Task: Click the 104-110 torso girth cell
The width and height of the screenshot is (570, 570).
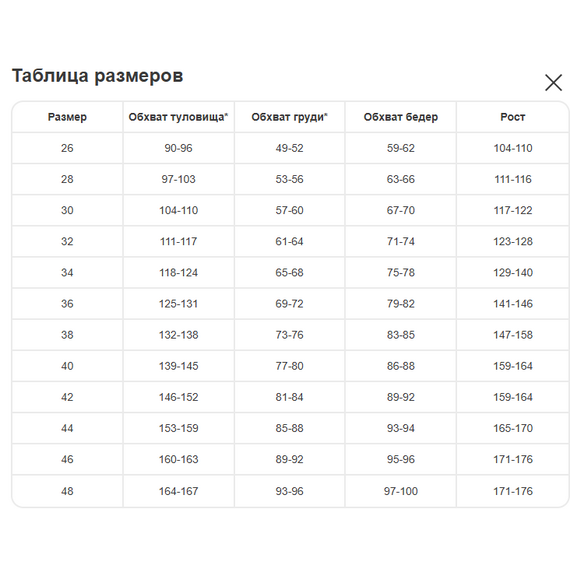Action: click(178, 210)
